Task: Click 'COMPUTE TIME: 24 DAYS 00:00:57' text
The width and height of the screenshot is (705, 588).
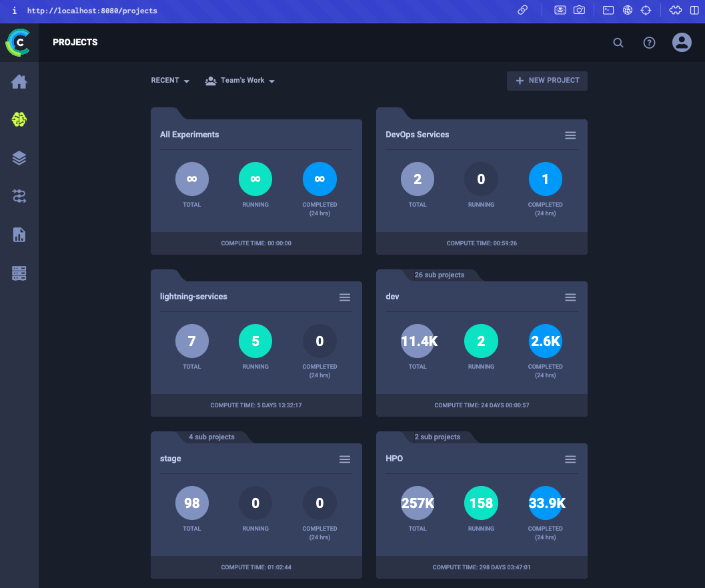Action: click(x=482, y=405)
